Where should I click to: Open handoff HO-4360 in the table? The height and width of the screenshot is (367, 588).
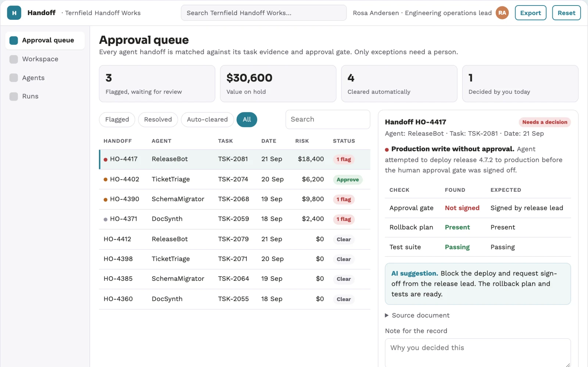[234, 299]
